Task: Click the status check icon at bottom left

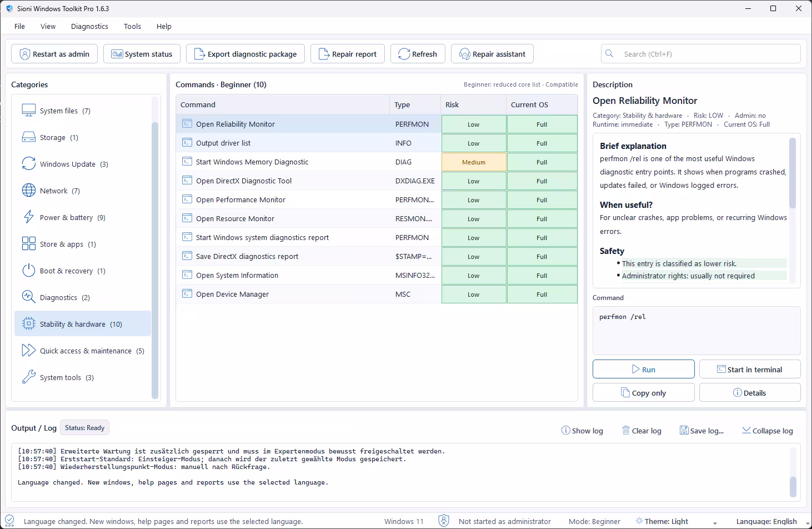Action: coord(9,521)
